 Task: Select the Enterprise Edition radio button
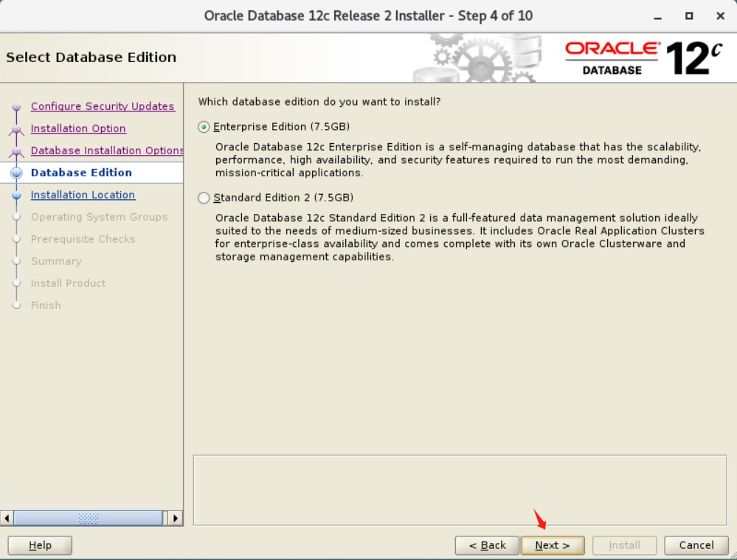(204, 127)
